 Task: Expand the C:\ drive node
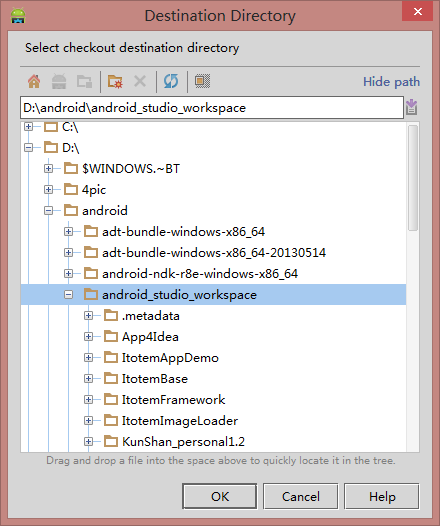[x=29, y=126]
